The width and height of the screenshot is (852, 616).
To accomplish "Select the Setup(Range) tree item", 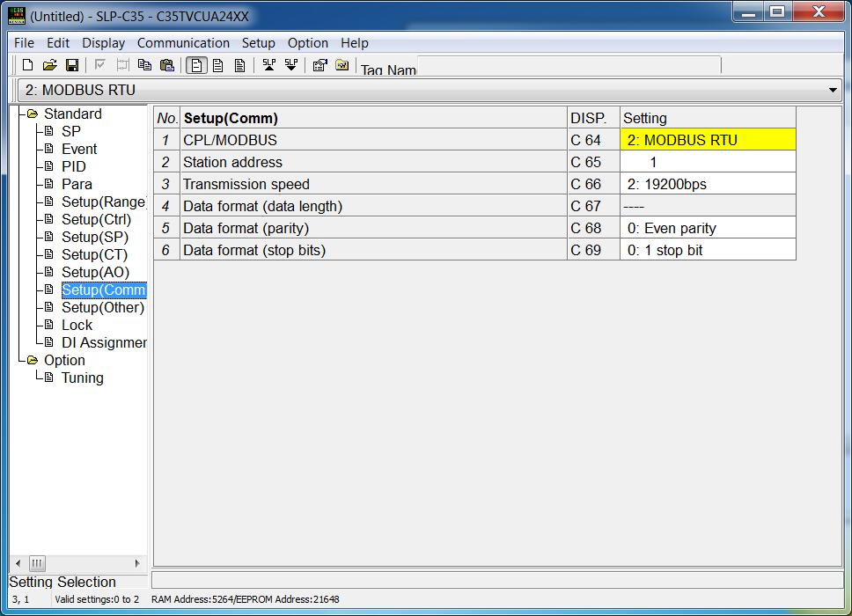I will click(x=103, y=202).
